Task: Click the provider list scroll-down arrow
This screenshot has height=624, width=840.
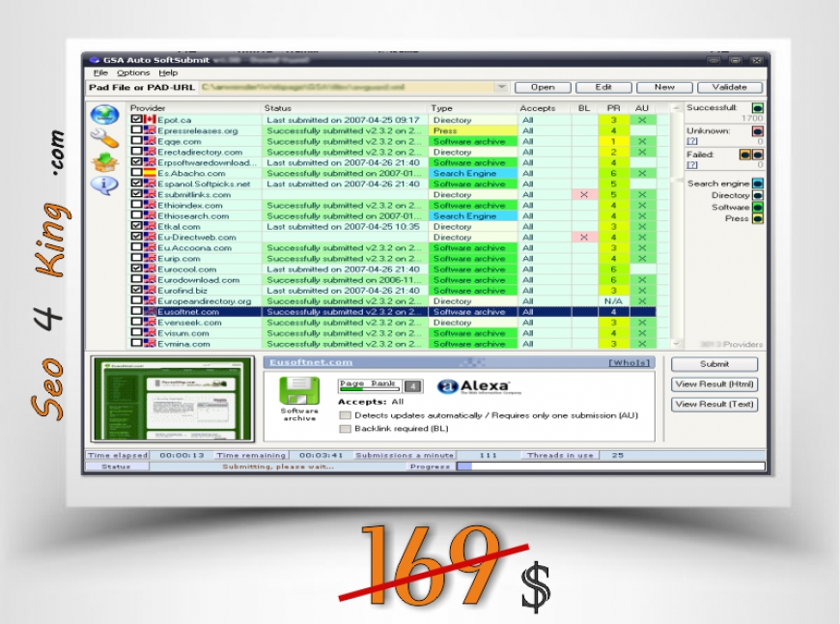Action: pos(676,344)
